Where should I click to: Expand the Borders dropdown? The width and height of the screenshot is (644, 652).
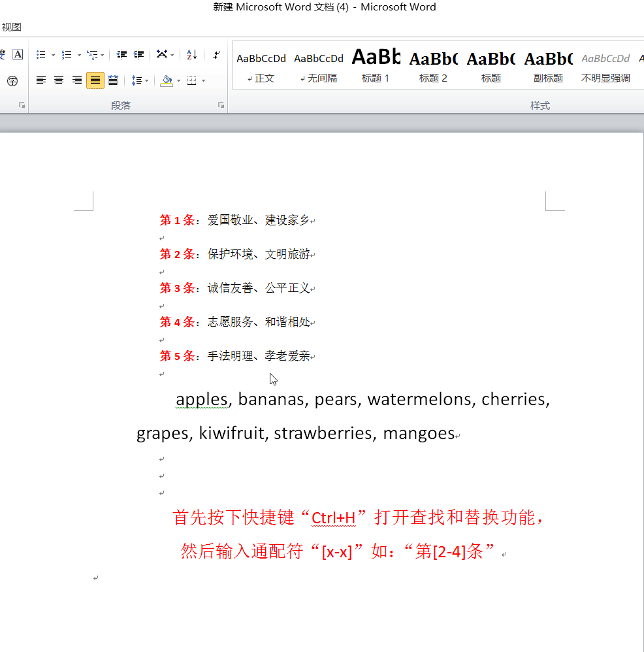pyautogui.click(x=204, y=80)
